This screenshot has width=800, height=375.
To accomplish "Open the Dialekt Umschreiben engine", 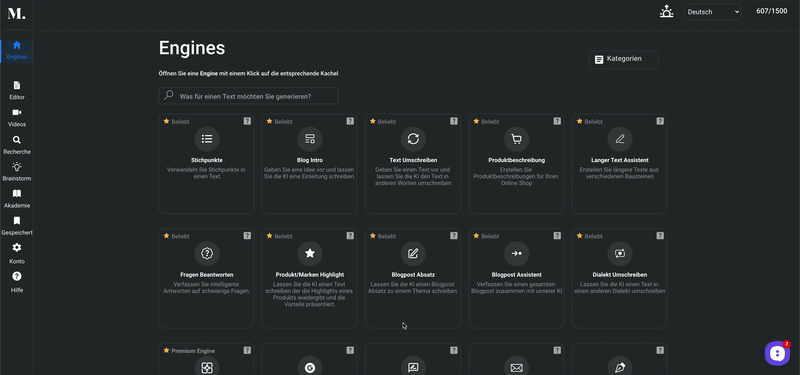I will click(619, 278).
